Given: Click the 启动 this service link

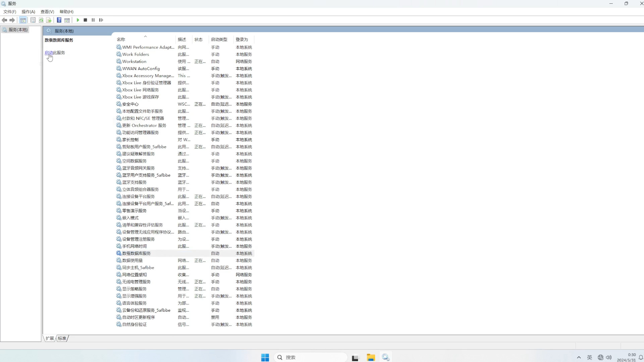Looking at the screenshot, I should (49, 53).
